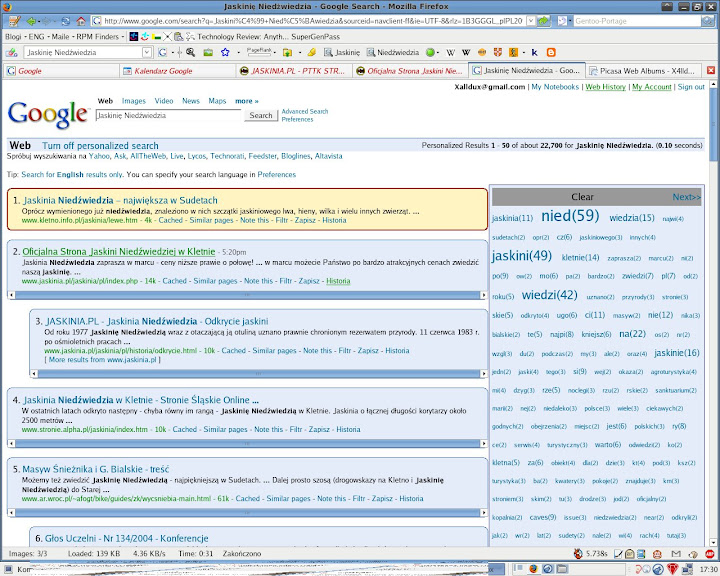
Task: Open result Masyw Śnieżnika i G. Bialskie
Action: point(96,469)
